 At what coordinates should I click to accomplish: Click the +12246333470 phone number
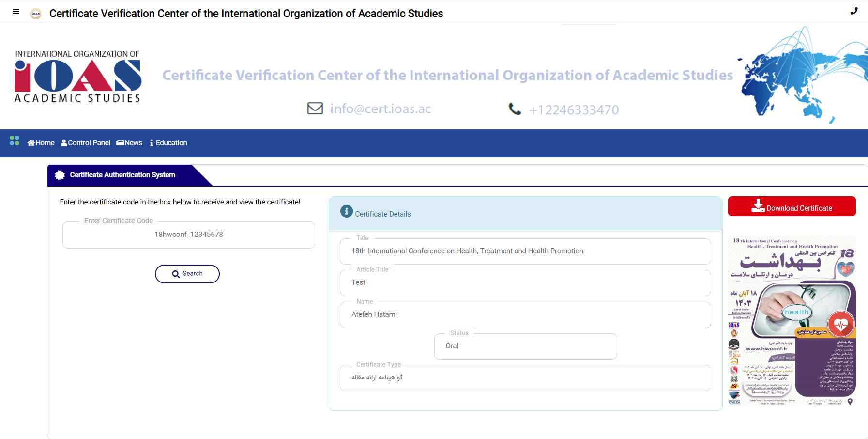tap(574, 110)
